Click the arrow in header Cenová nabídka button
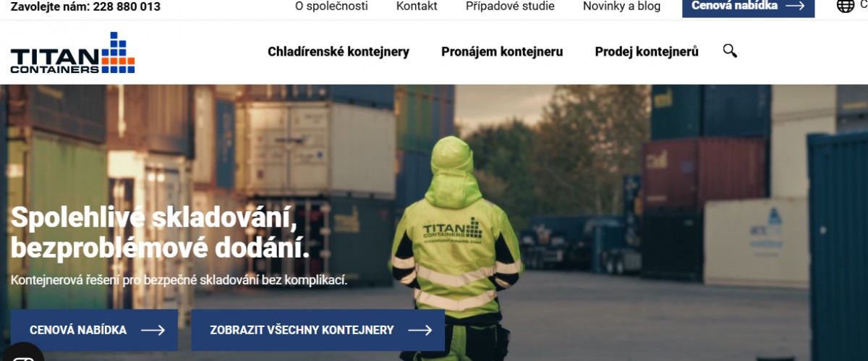 [795, 6]
